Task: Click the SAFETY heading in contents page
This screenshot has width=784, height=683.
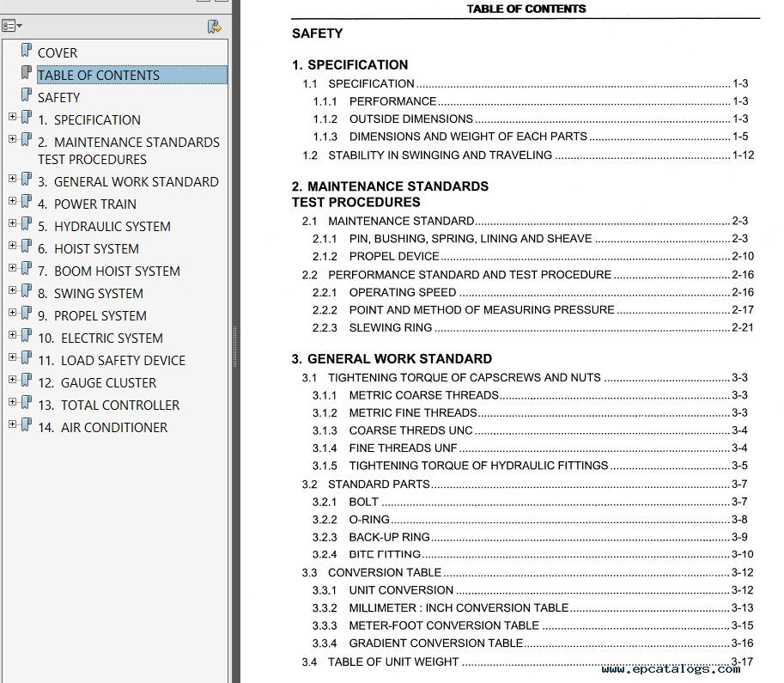Action: pos(318,34)
